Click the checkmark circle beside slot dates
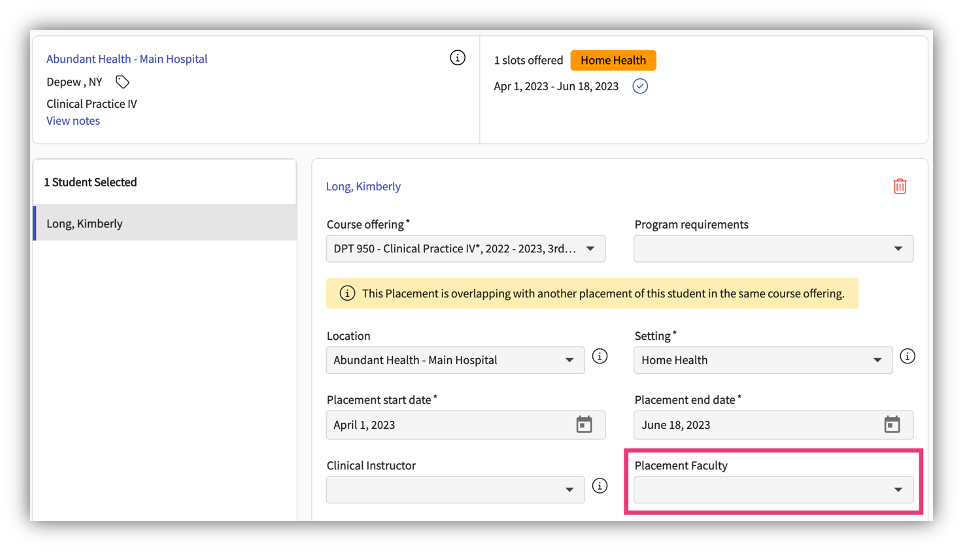The height and width of the screenshot is (552, 964). point(640,86)
